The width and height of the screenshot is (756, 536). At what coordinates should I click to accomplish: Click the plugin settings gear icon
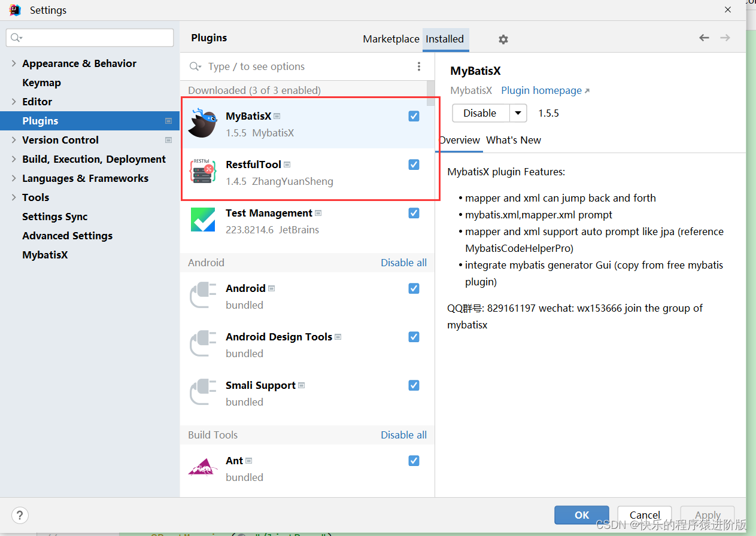(x=503, y=39)
